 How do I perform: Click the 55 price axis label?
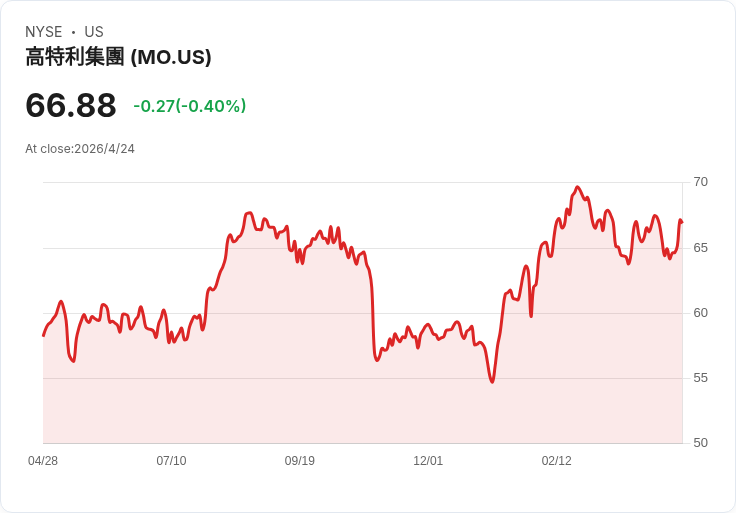click(701, 378)
